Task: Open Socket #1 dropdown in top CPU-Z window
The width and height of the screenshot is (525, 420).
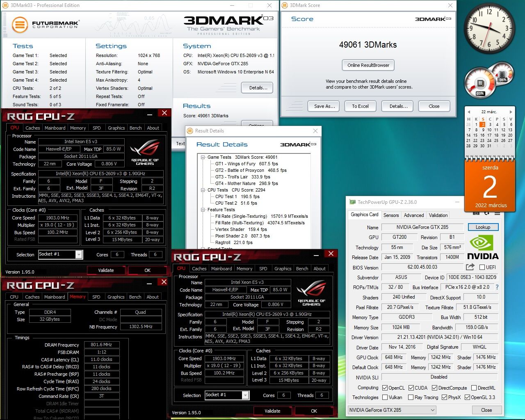Action: (x=79, y=255)
